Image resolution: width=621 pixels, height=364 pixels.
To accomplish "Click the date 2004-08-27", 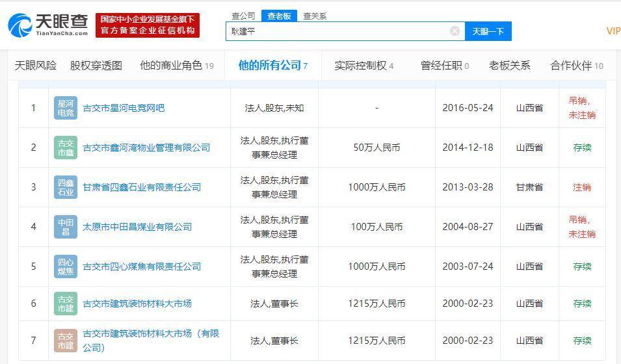I will 468,227.
